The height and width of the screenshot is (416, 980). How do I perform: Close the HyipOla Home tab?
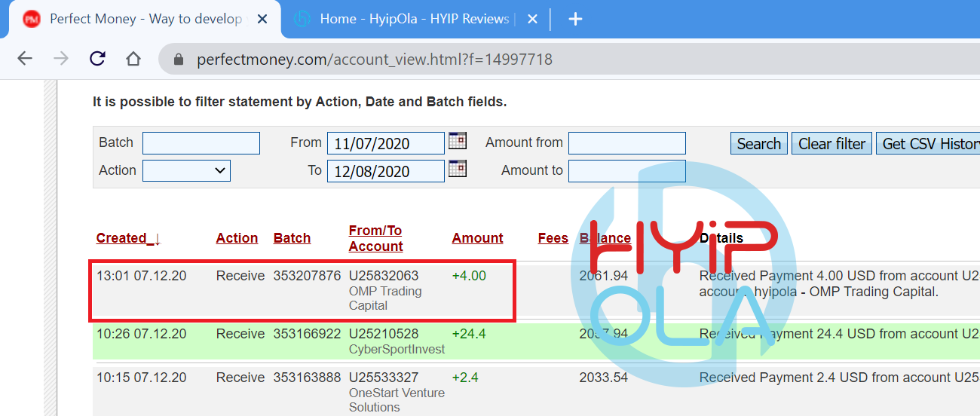point(532,19)
